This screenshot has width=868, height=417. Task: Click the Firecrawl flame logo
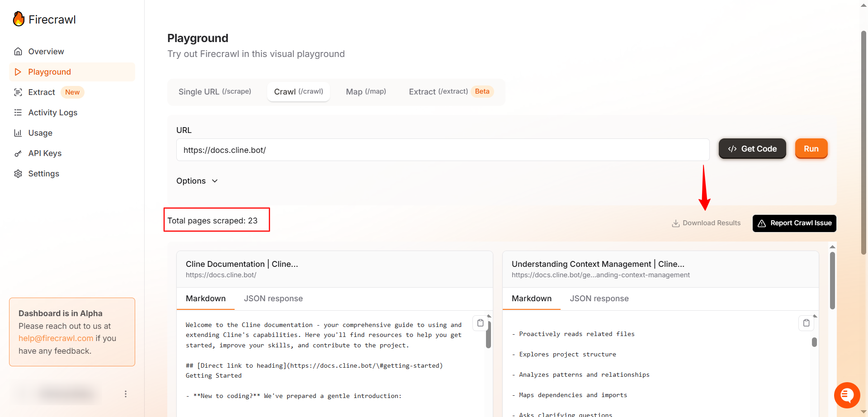point(19,19)
